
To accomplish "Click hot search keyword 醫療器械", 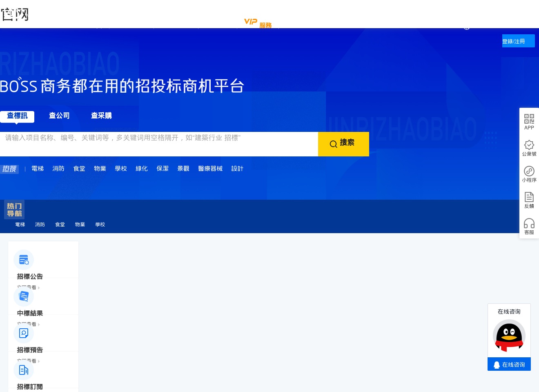I will click(x=210, y=169).
